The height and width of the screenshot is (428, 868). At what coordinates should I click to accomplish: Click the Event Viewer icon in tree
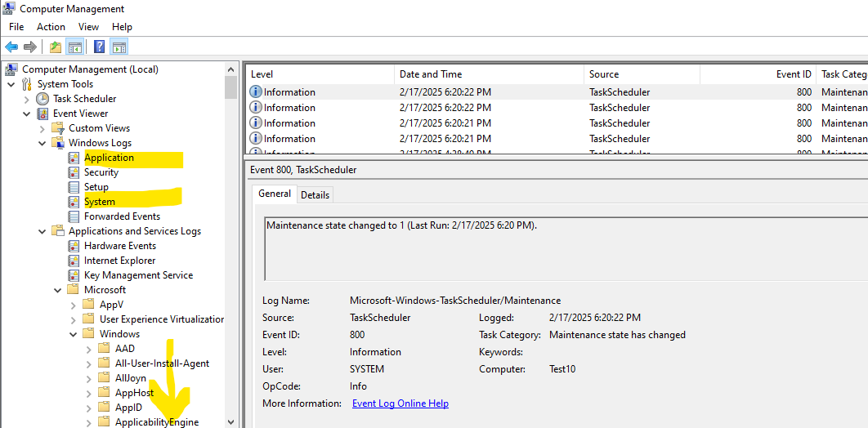pyautogui.click(x=42, y=114)
